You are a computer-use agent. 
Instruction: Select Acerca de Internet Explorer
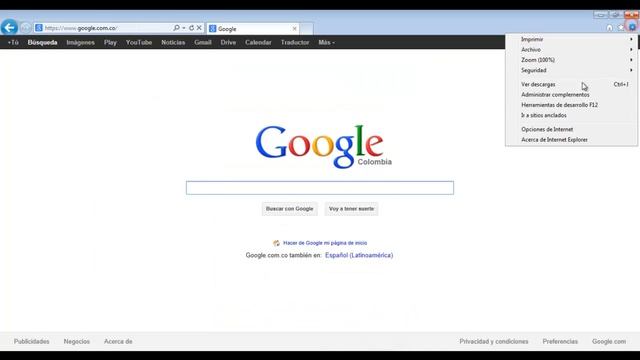tap(571, 140)
